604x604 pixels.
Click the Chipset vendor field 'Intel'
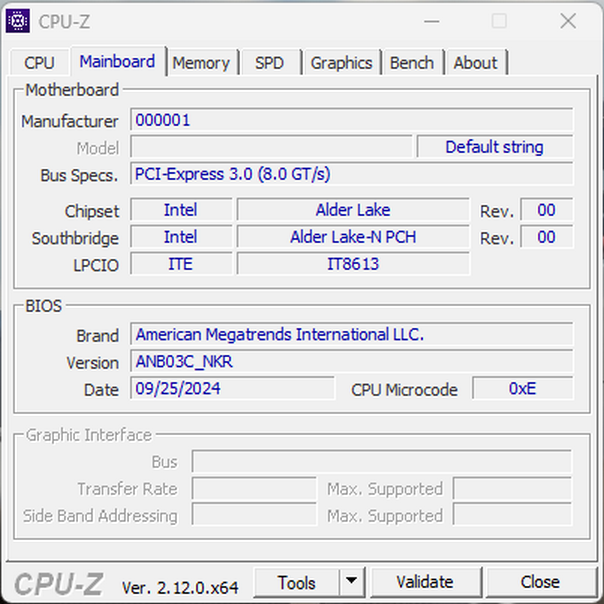[181, 210]
